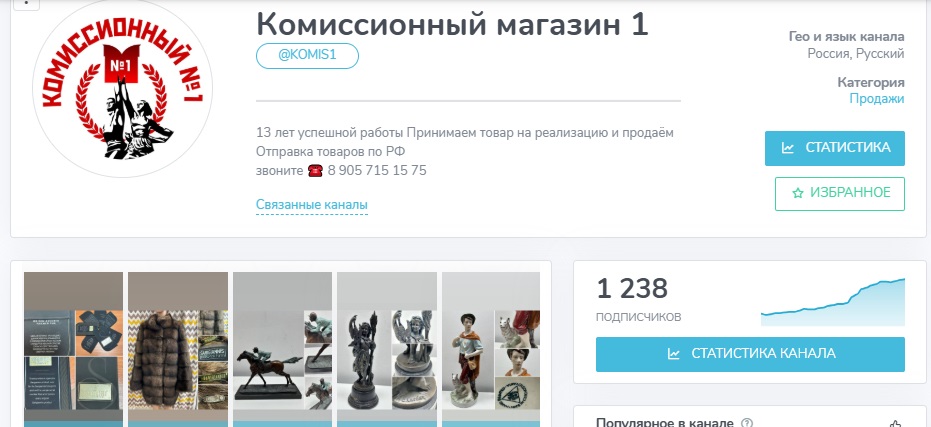Viewport: 931px width, 427px height.
Task: Add channel to ИЗБРАННОЕ
Action: [840, 194]
